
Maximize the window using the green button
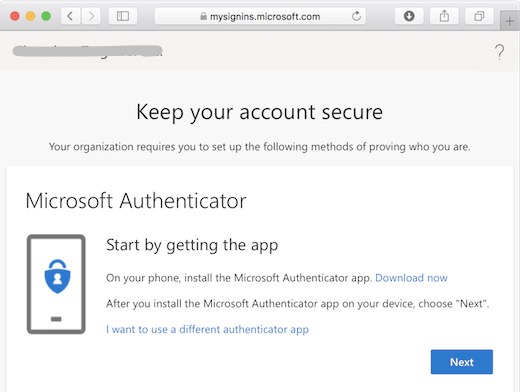[x=46, y=16]
